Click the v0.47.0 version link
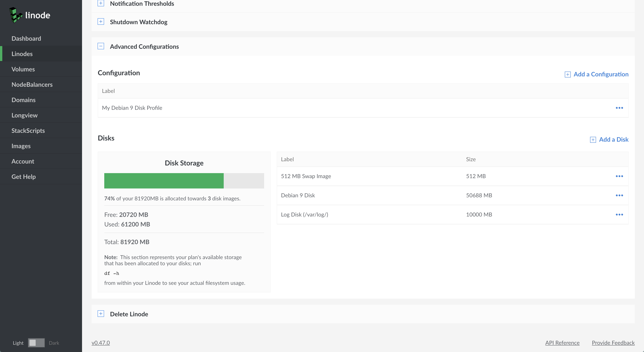This screenshot has height=352, width=644. (x=100, y=343)
